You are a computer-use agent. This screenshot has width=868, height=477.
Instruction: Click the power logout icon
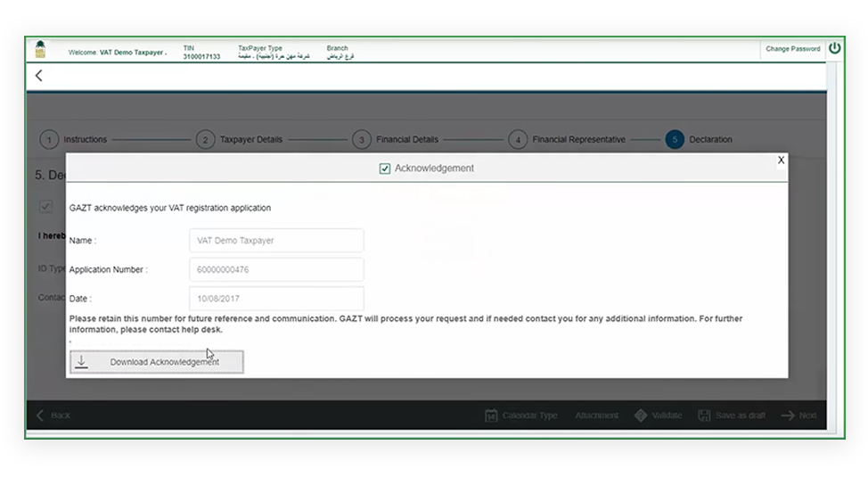click(x=834, y=48)
